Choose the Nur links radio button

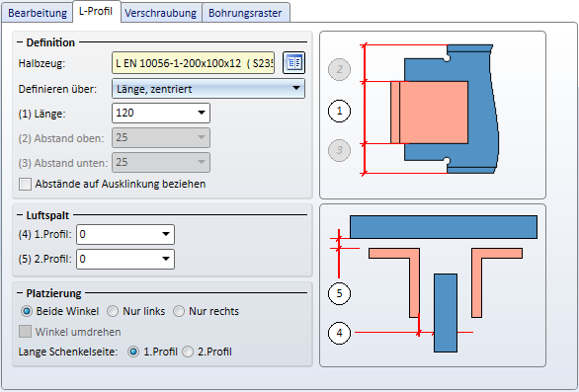113,311
